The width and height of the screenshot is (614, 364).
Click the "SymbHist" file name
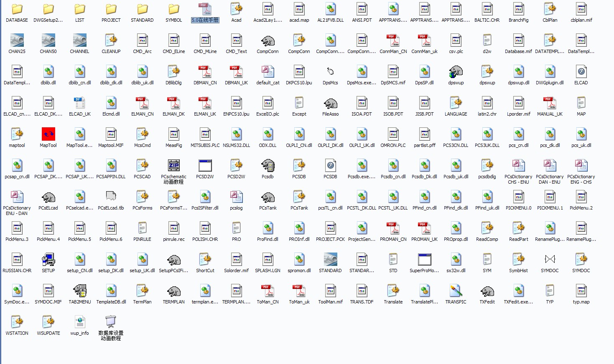(519, 270)
